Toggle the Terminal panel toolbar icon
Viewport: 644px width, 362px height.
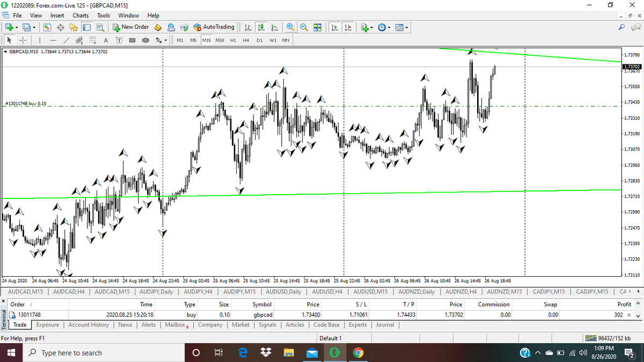pyautogui.click(x=87, y=27)
